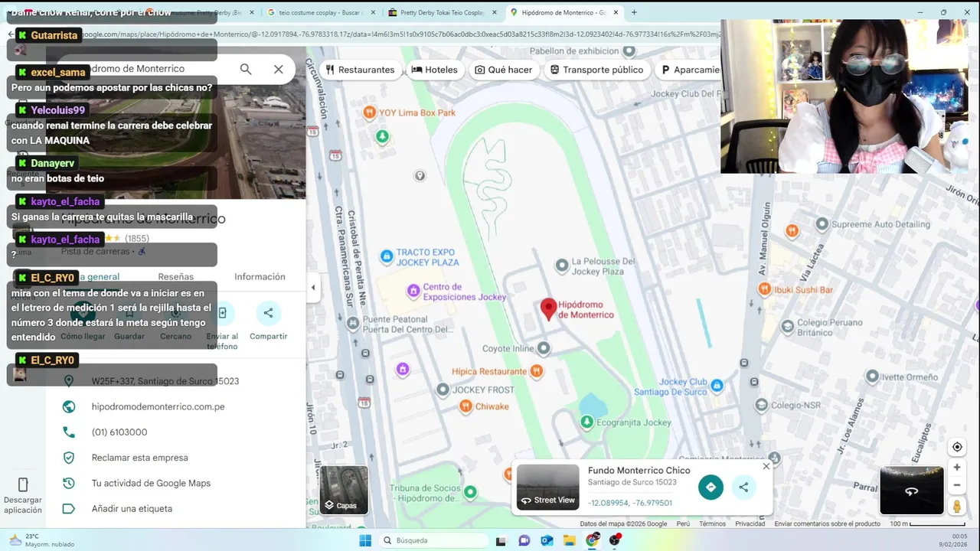The height and width of the screenshot is (551, 980).
Task: Open Windows Start menu
Action: (x=365, y=540)
